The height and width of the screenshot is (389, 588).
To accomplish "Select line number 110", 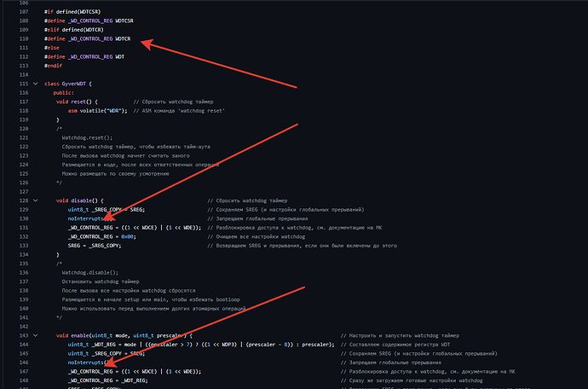I will tap(24, 38).
